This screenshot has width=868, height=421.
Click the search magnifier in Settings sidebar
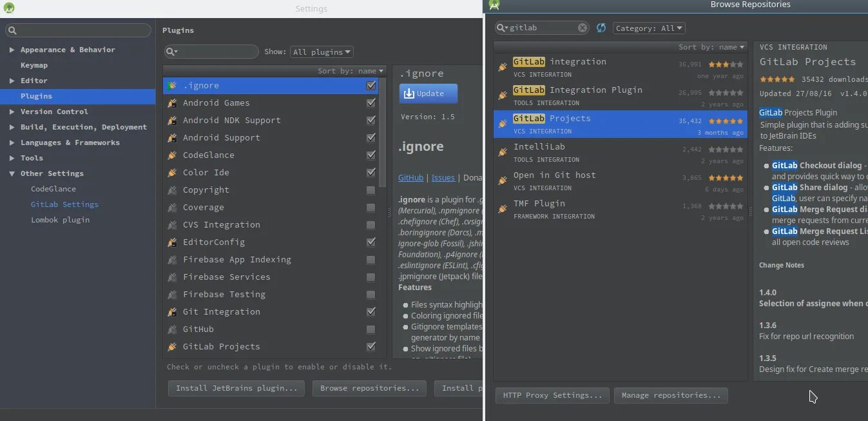click(13, 30)
